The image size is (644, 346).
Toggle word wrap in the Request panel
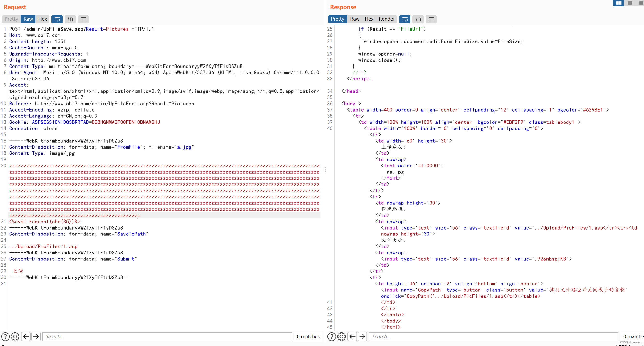pos(57,19)
